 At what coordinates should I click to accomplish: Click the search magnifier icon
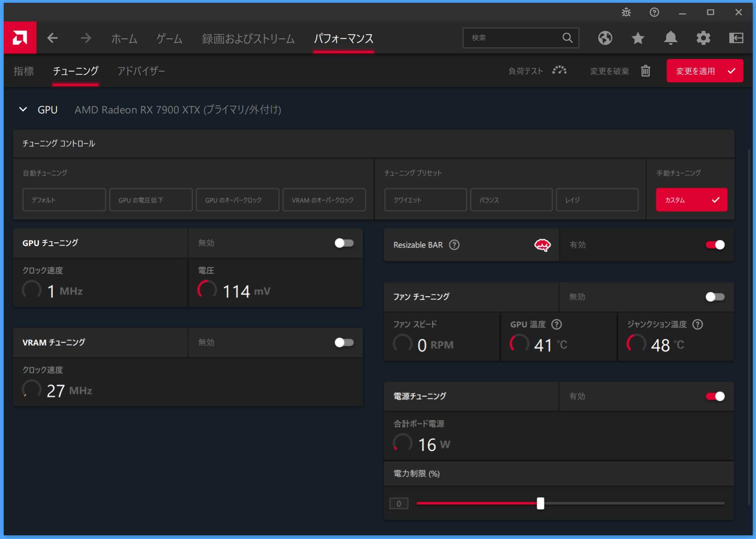click(567, 38)
